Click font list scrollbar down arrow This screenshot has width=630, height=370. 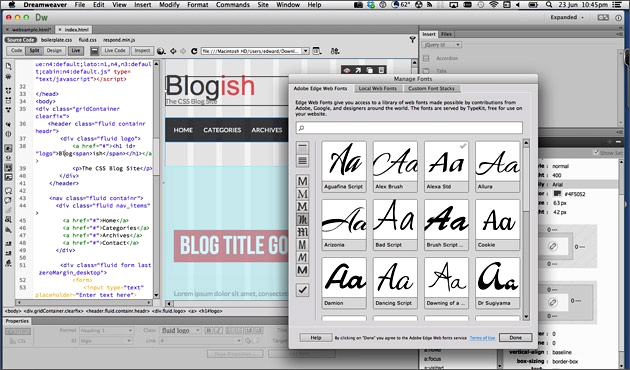pyautogui.click(x=526, y=317)
